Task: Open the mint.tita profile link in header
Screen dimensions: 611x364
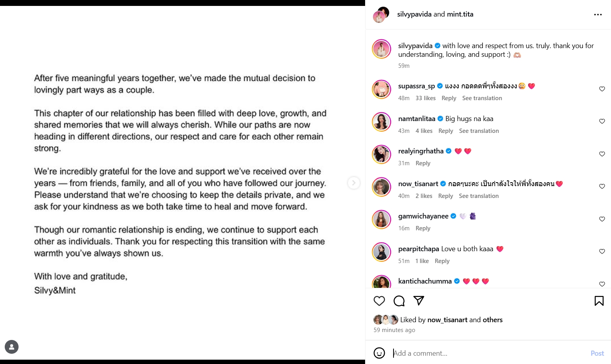Action: (460, 14)
